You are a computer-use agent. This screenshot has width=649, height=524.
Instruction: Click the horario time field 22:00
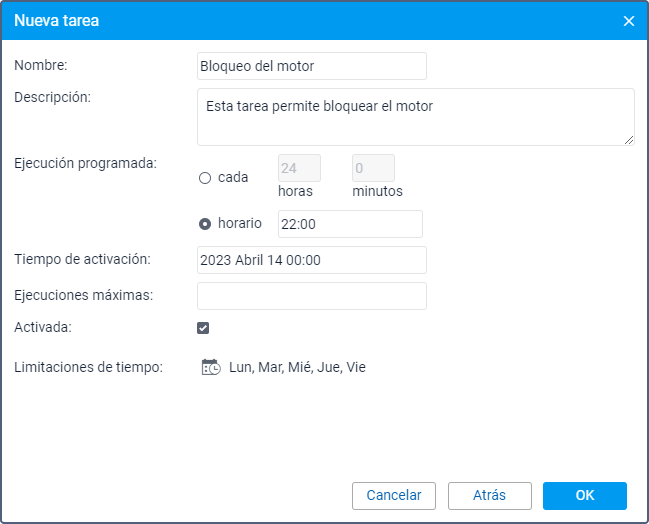click(x=350, y=224)
